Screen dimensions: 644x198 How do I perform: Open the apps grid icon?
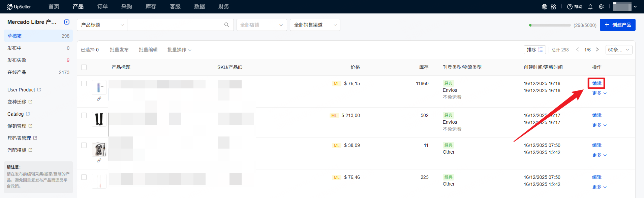coord(553,7)
